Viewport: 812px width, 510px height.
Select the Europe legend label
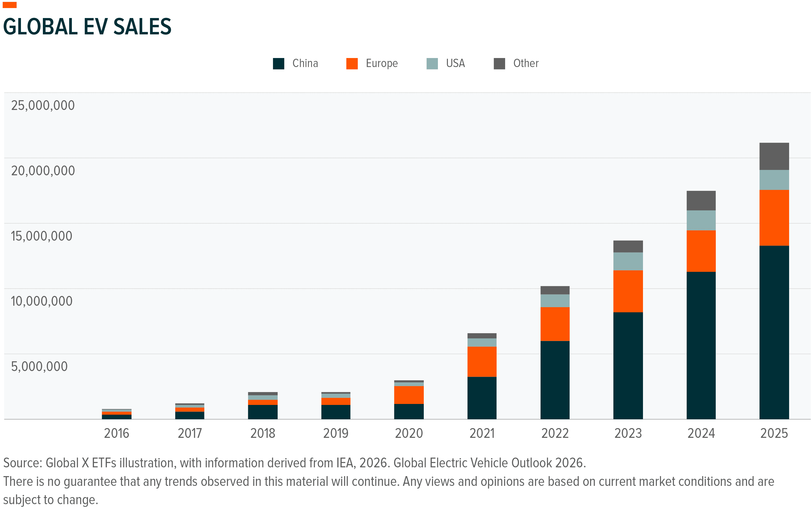pos(382,63)
